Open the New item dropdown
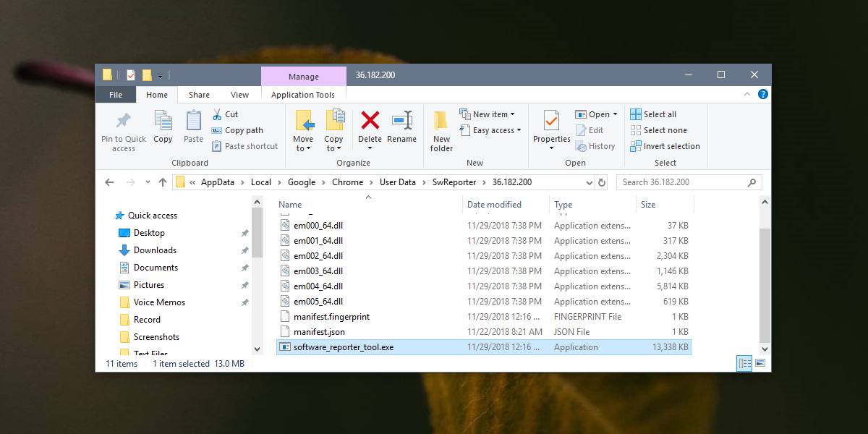Viewport: 868px width, 434px height. [x=487, y=114]
